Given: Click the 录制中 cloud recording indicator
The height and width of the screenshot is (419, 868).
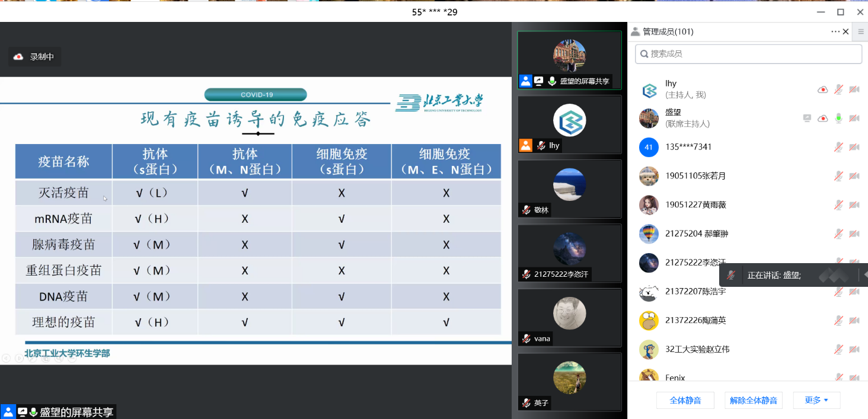Looking at the screenshot, I should (34, 57).
